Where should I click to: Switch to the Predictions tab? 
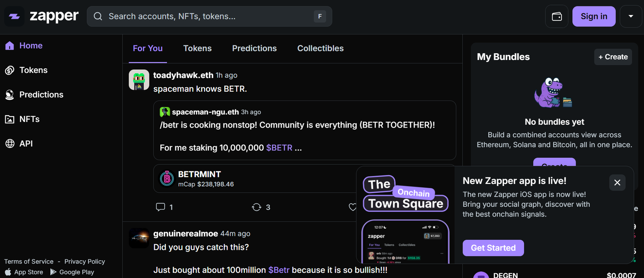254,48
